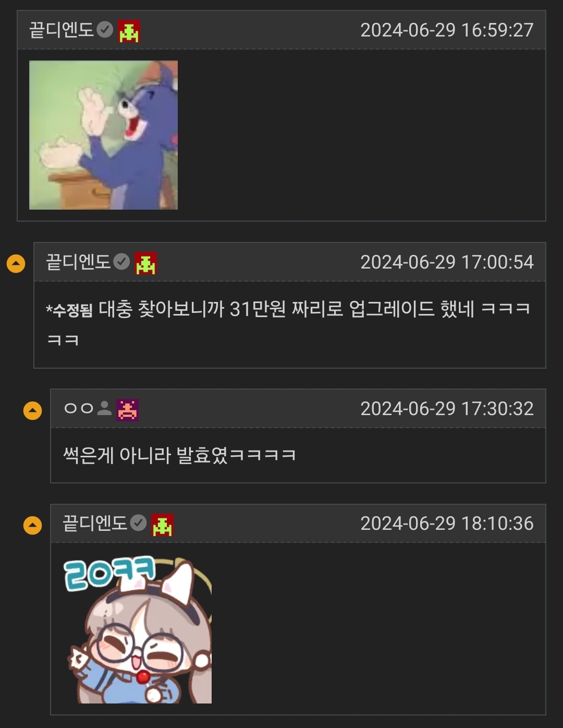This screenshot has height=728, width=563.
Task: Click the green pixel avatar on 17:00:54 reply
Action: tap(145, 263)
